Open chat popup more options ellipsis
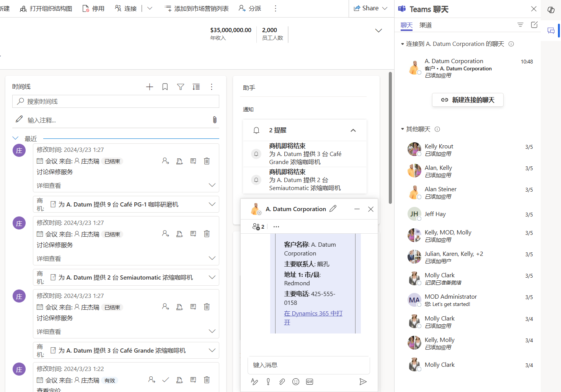This screenshot has width=561, height=392. [x=276, y=226]
